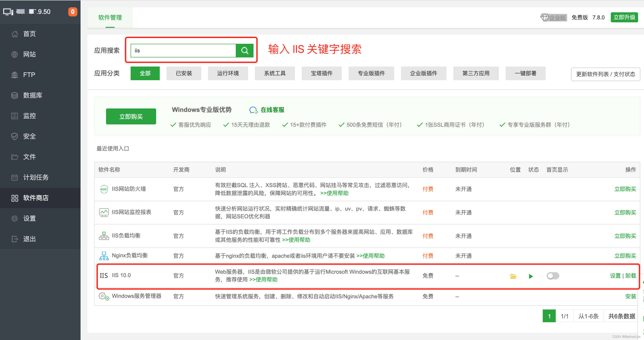Click the 软件名称 column header

pos(109,170)
